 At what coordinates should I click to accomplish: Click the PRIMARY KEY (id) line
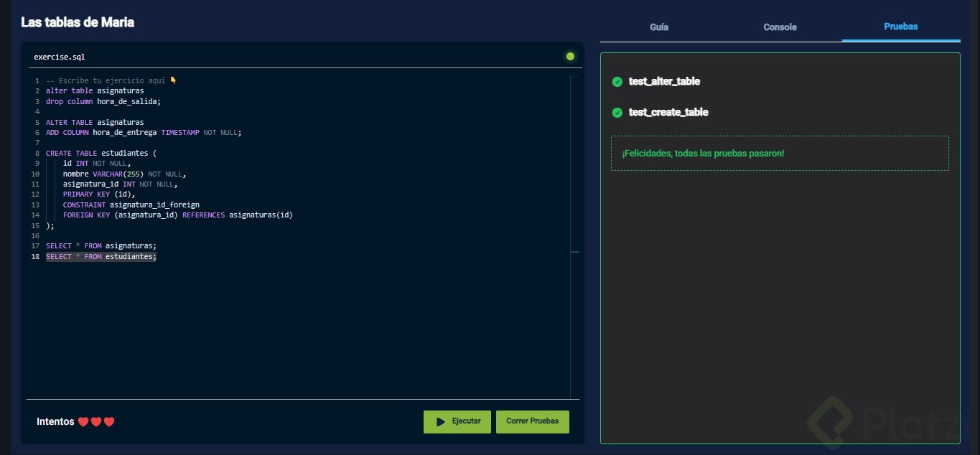click(x=99, y=194)
